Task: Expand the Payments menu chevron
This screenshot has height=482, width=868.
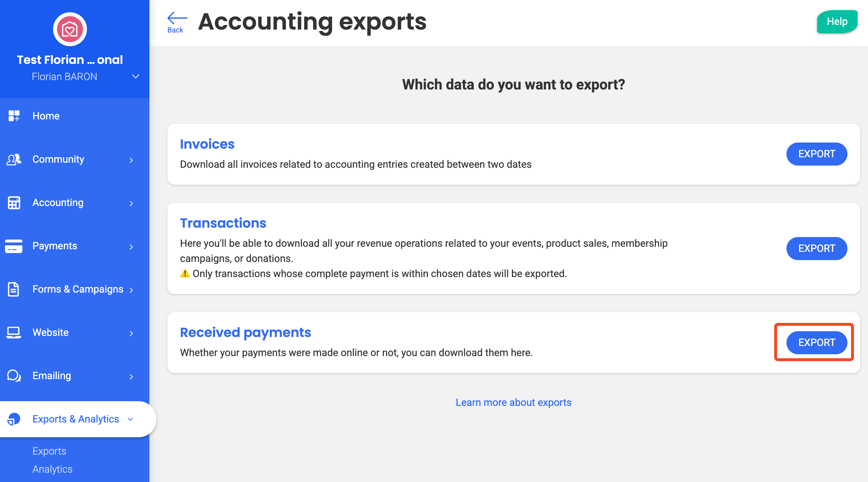Action: 131,246
